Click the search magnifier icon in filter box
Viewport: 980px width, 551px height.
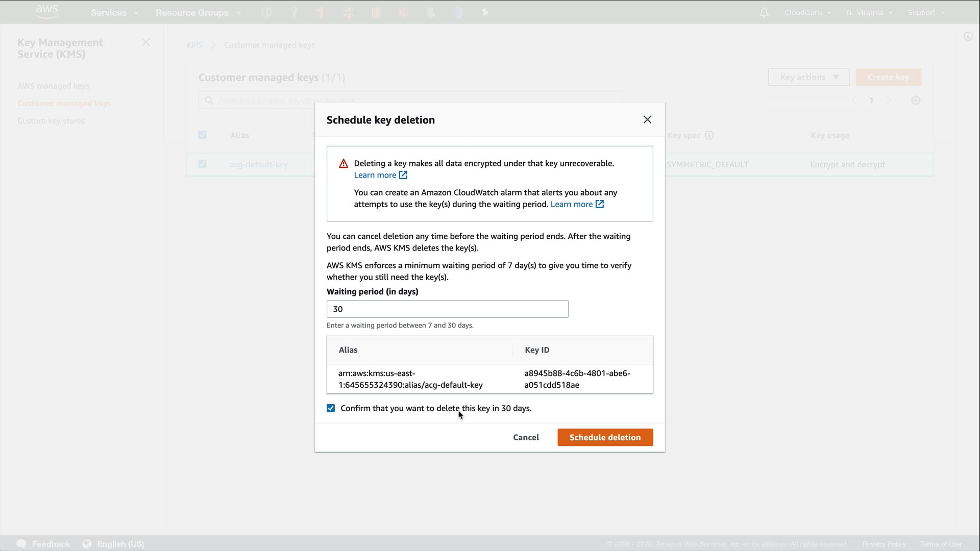[209, 101]
